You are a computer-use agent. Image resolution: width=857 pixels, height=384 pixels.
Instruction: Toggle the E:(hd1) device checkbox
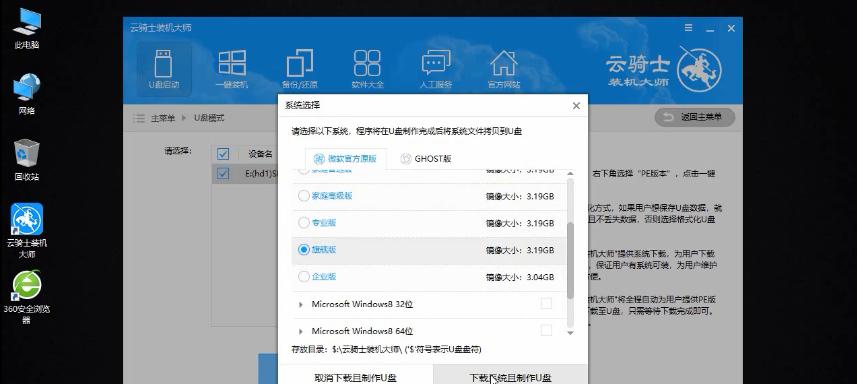(x=222, y=174)
